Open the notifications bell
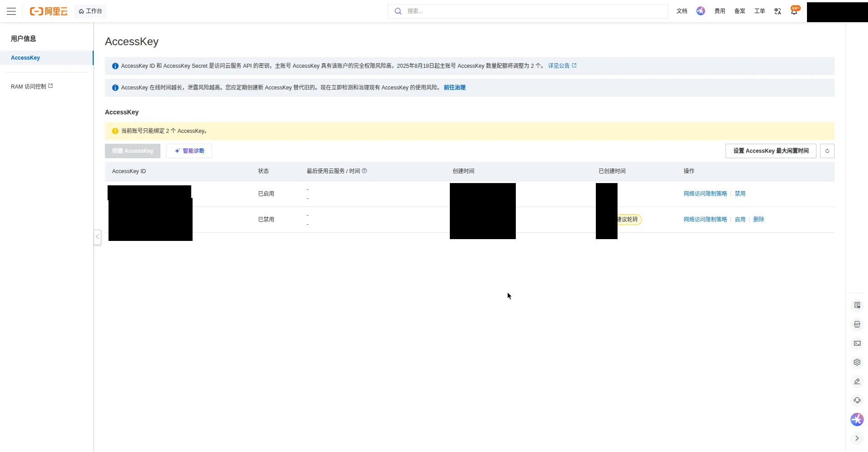The width and height of the screenshot is (868, 452). coord(794,11)
